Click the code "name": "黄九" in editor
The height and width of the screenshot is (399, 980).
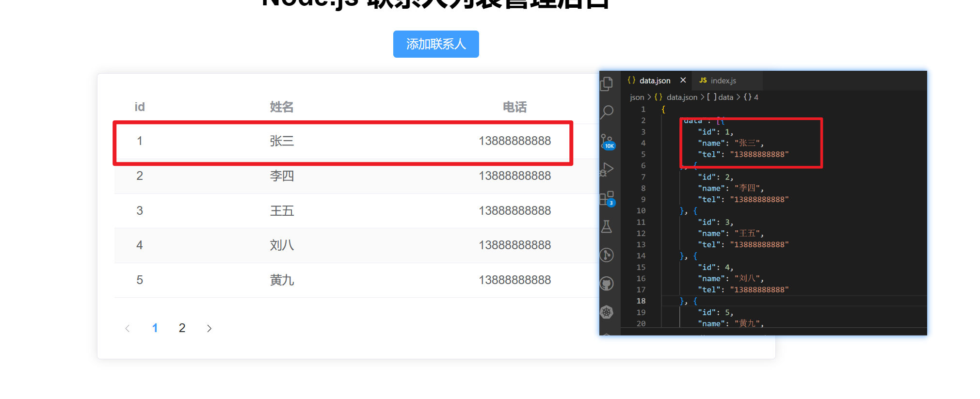point(730,323)
